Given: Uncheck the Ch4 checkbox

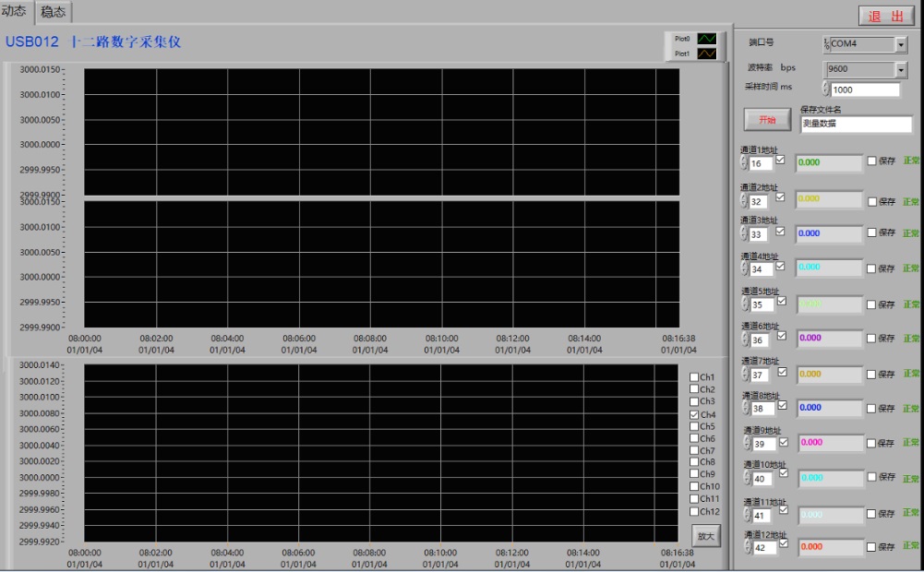Looking at the screenshot, I should pyautogui.click(x=694, y=414).
